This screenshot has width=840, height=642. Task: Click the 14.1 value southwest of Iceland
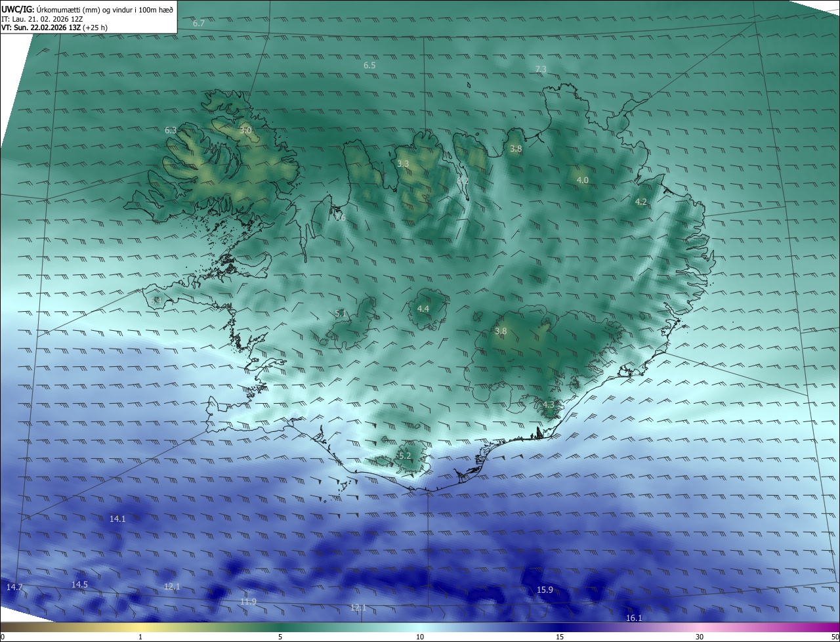(117, 519)
